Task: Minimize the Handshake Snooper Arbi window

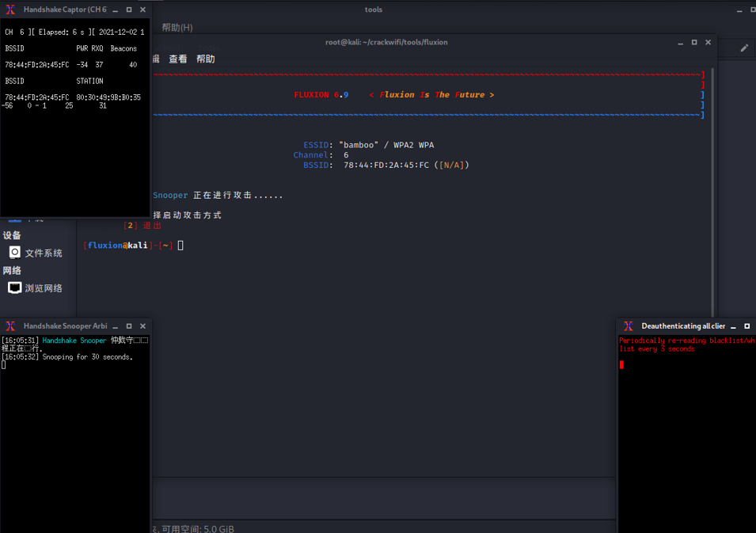Action: (116, 326)
